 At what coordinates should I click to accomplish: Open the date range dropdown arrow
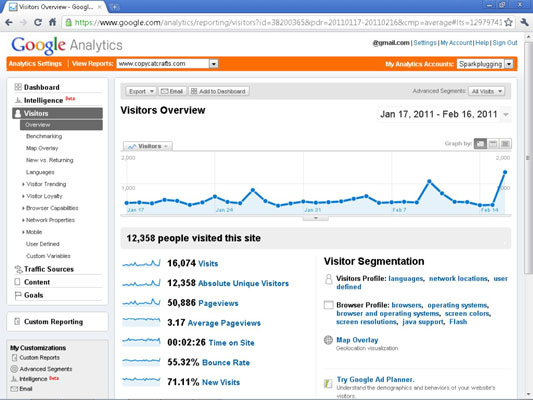click(506, 115)
